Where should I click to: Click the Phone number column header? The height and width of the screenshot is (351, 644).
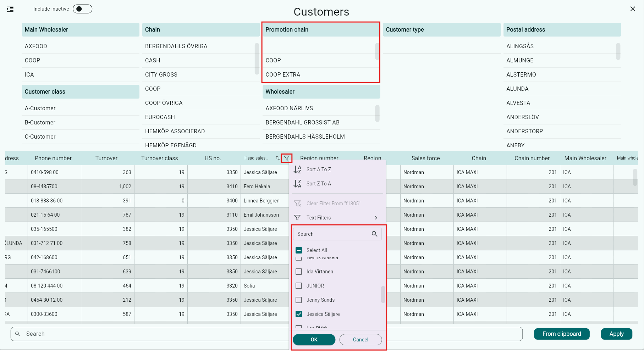[53, 158]
